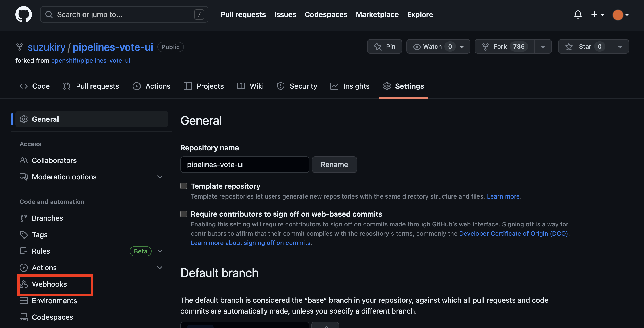644x328 pixels.
Task: Click the Repository name input field
Action: click(245, 165)
